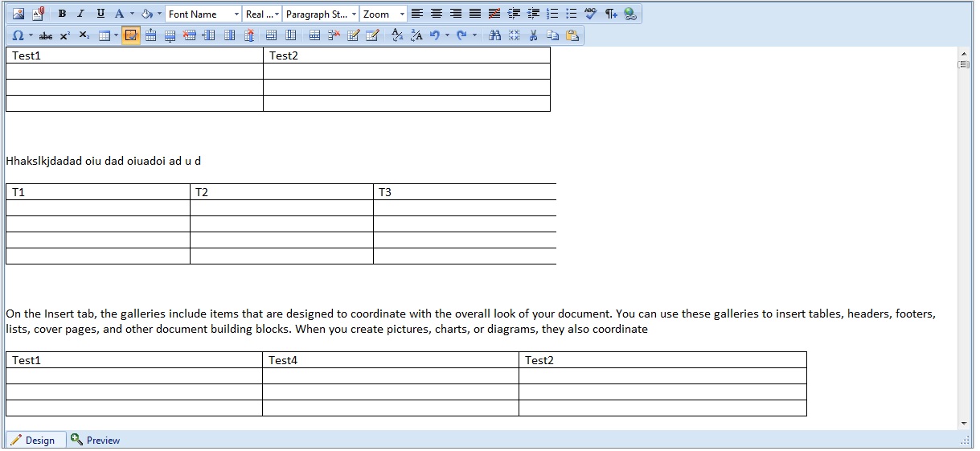The image size is (980, 451).
Task: Expand the background color palette arrow
Action: [x=159, y=14]
